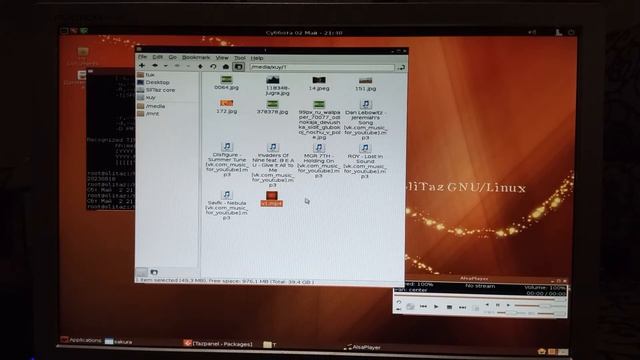The height and width of the screenshot is (360, 640).
Task: Click the second side pane mode button at bottom
Action: [154, 272]
